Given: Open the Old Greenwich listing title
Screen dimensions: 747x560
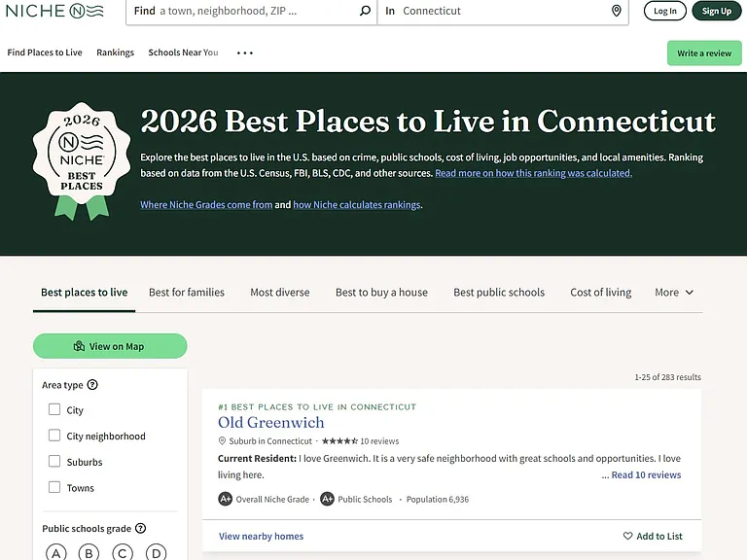Looking at the screenshot, I should click(271, 422).
